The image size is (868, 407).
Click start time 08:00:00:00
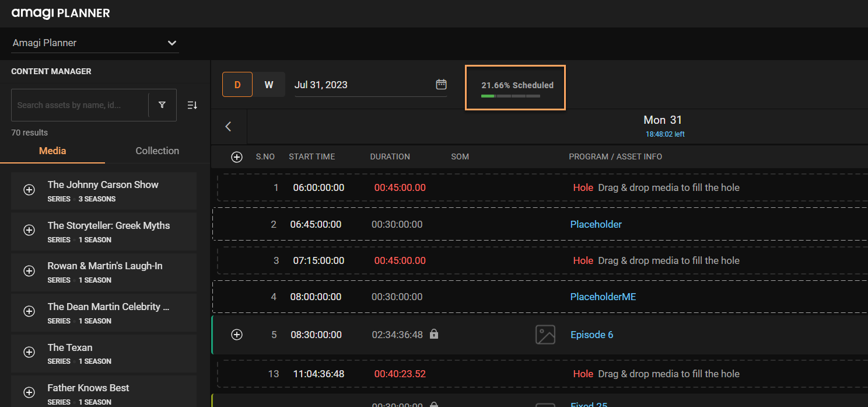[316, 297]
